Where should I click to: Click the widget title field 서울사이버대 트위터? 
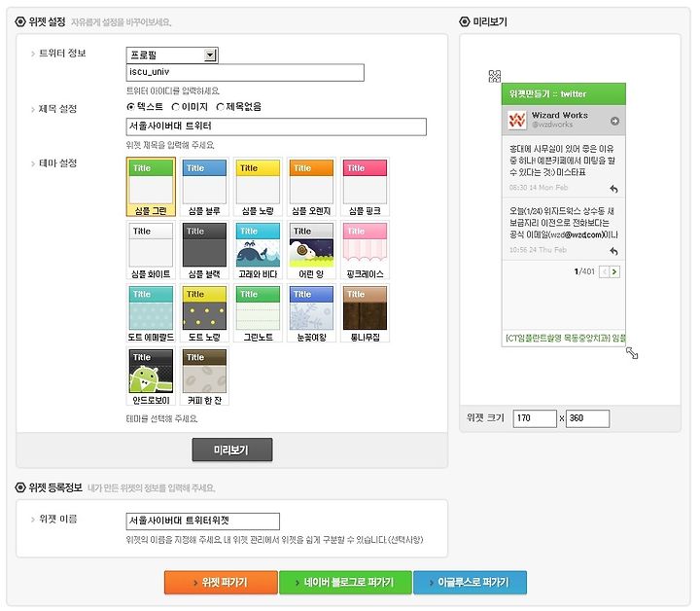276,126
